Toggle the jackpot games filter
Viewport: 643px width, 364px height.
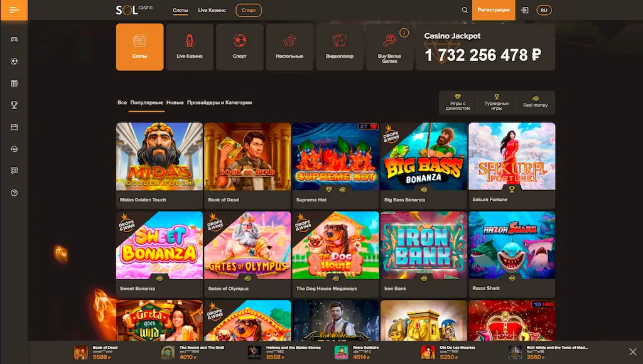click(458, 102)
